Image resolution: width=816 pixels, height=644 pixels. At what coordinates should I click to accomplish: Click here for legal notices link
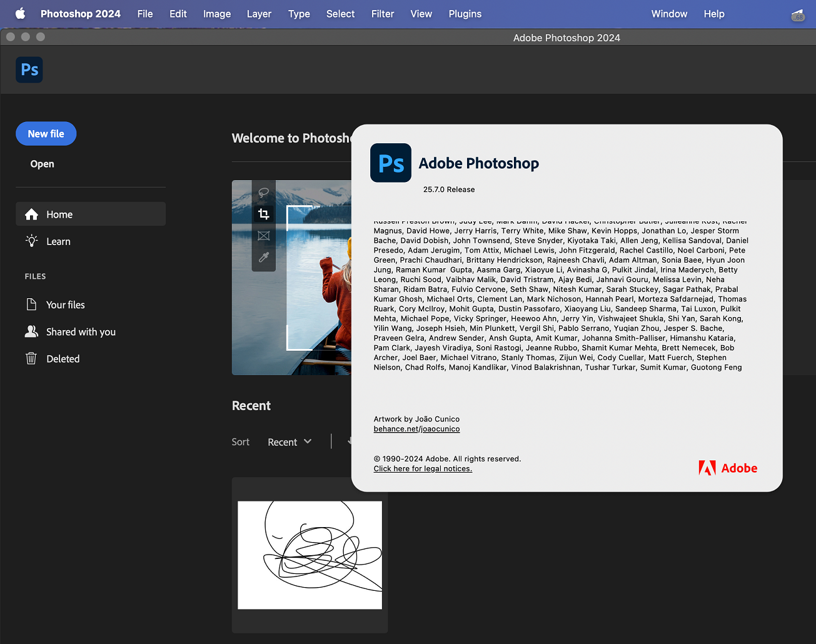pyautogui.click(x=423, y=468)
